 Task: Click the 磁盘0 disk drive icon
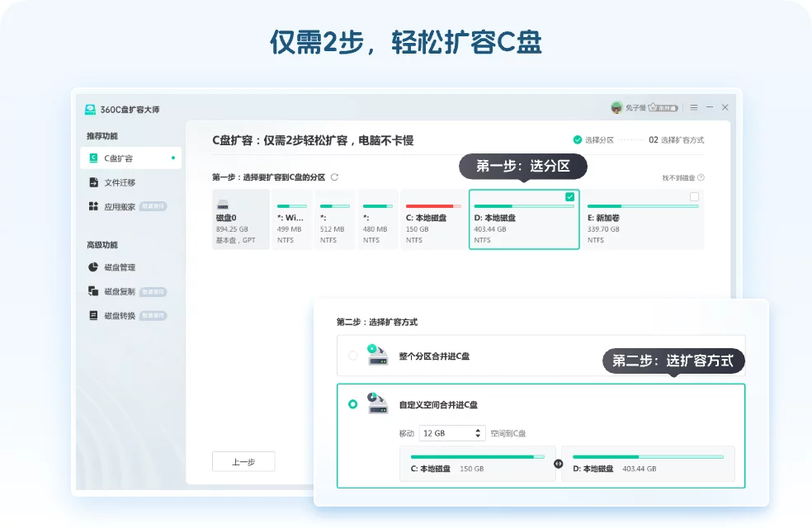pos(223,204)
